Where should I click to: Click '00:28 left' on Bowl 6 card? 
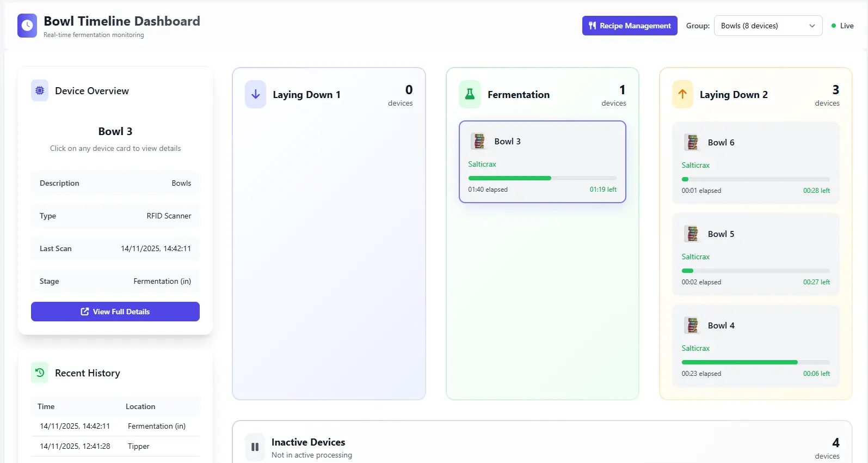816,191
